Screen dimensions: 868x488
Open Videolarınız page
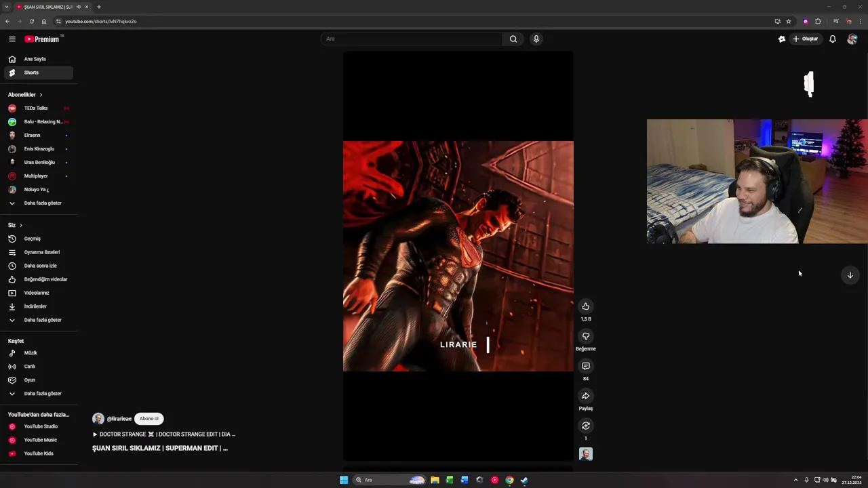[x=39, y=293]
